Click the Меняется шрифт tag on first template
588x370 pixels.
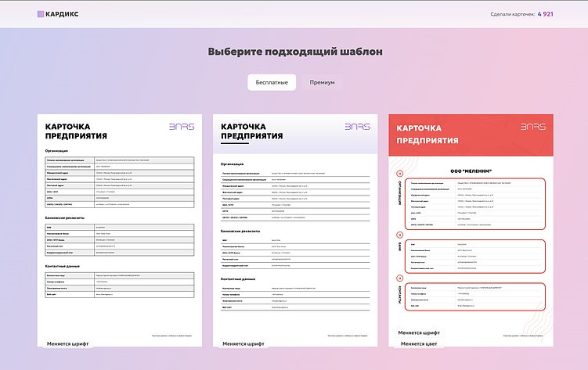click(x=67, y=343)
